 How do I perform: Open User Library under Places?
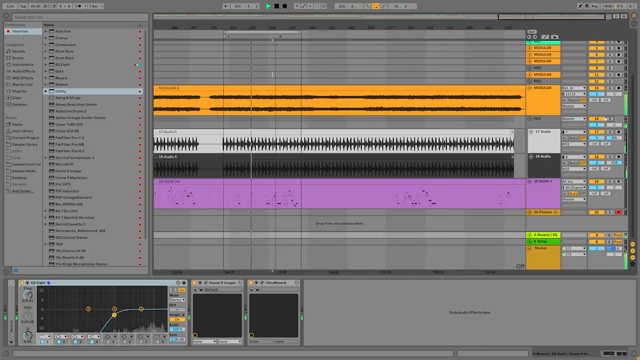22,131
